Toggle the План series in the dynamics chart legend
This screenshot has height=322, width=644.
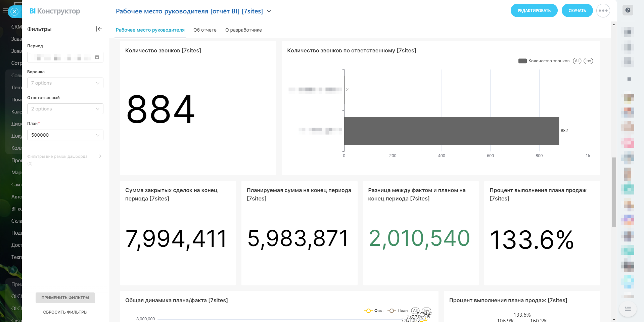(398, 311)
